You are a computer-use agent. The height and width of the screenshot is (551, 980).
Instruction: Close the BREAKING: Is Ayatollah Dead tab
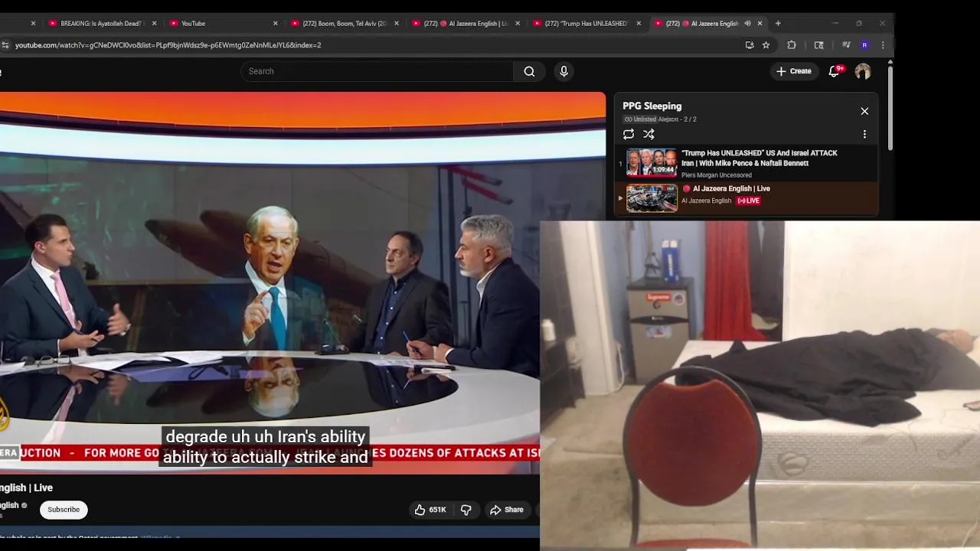(x=155, y=23)
